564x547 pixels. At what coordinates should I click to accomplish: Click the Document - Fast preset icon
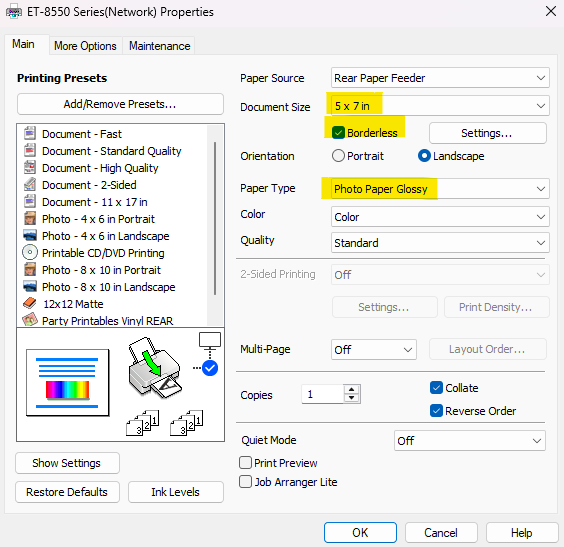click(30, 134)
